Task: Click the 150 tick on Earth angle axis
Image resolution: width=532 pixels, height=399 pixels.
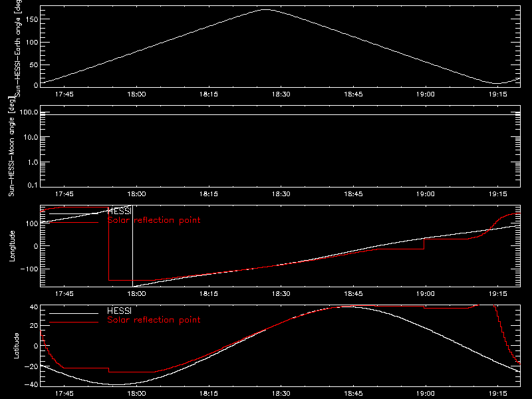Action: point(32,19)
